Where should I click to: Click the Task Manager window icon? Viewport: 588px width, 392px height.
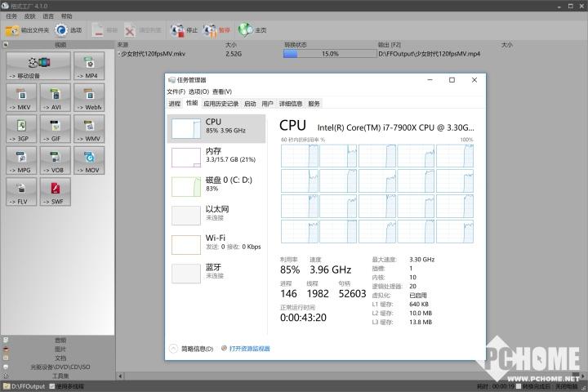(x=171, y=80)
